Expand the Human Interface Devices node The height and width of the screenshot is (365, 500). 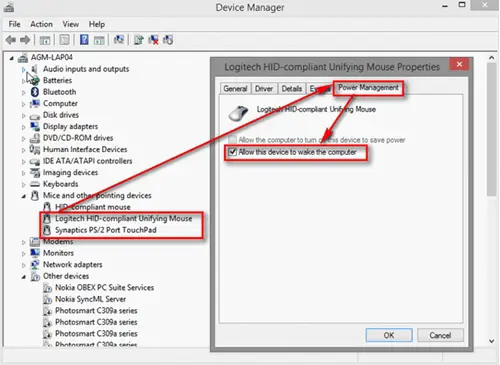pos(23,150)
